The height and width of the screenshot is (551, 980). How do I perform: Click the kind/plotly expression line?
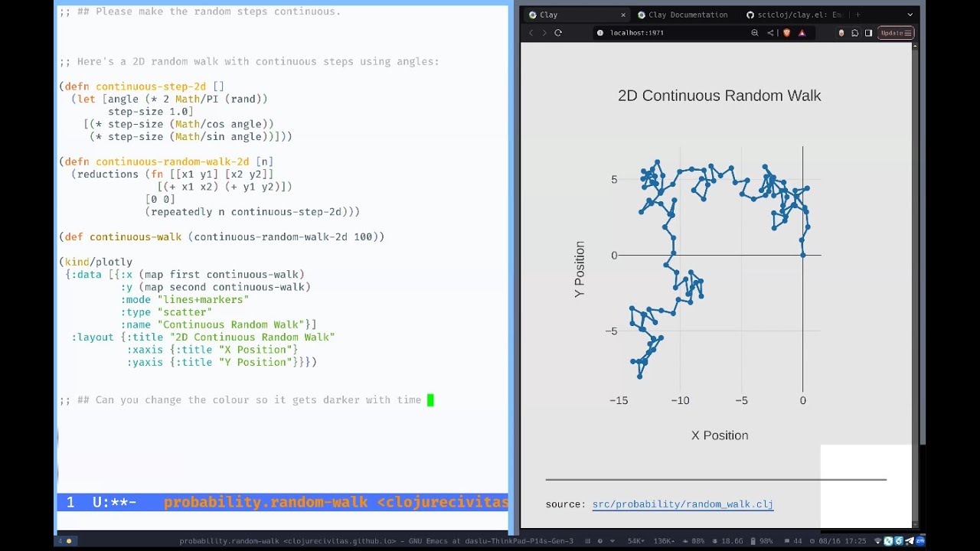(x=96, y=262)
